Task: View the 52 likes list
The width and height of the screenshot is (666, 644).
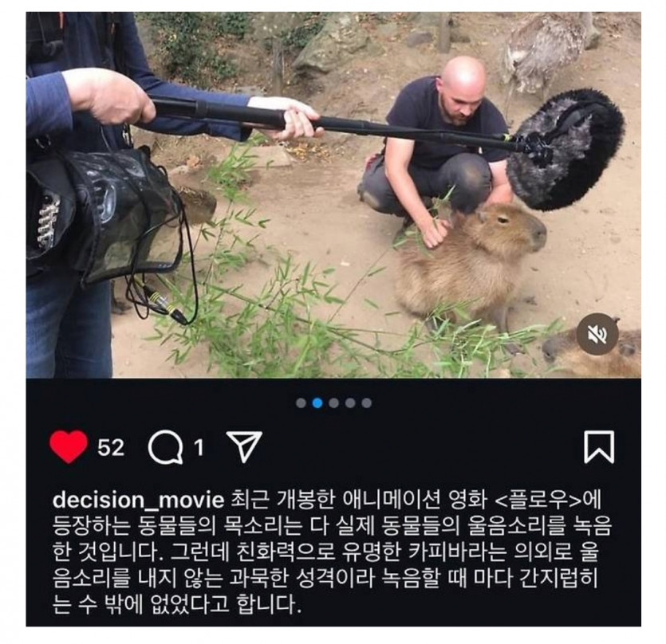Action: coord(111,447)
